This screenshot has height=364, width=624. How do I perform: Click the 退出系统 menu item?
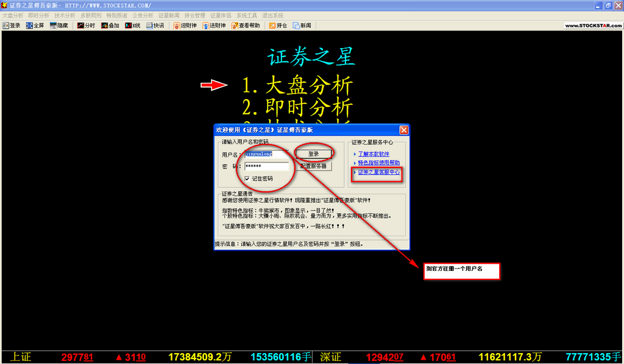click(x=272, y=15)
